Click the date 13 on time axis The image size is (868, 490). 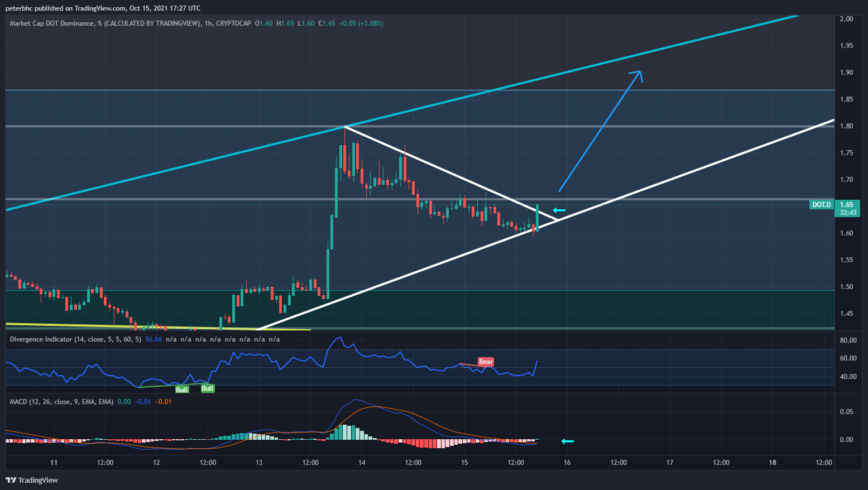pyautogui.click(x=259, y=463)
